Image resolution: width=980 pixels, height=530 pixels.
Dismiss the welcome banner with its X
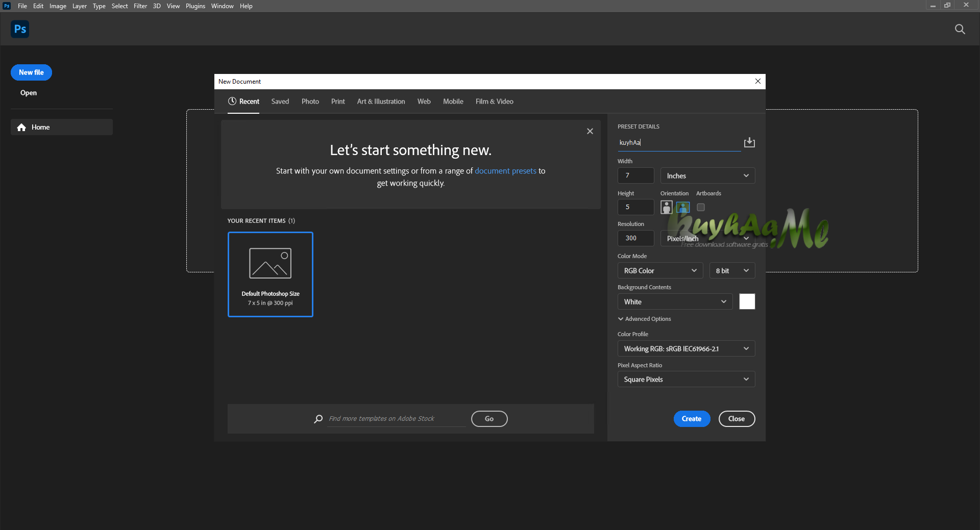(590, 131)
